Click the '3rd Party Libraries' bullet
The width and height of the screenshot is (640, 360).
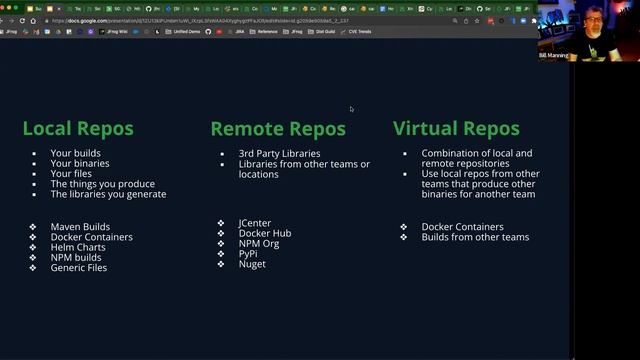tap(280, 153)
